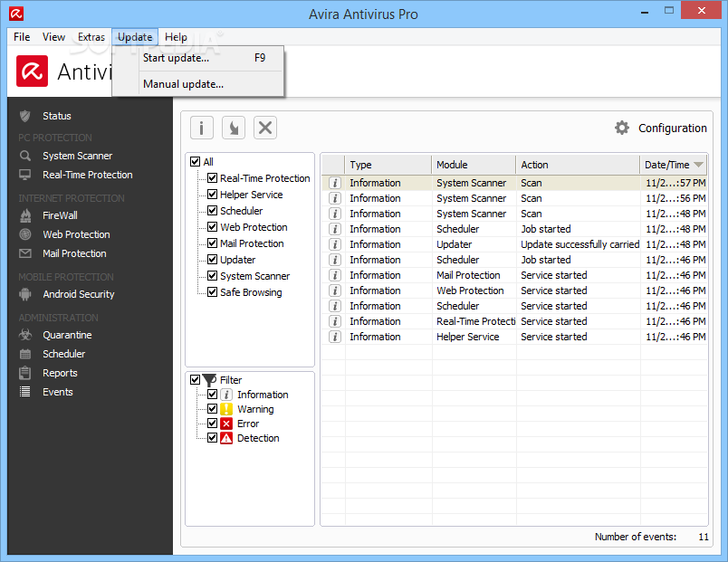Sort events by Module column header
The width and height of the screenshot is (728, 562).
[x=474, y=165]
